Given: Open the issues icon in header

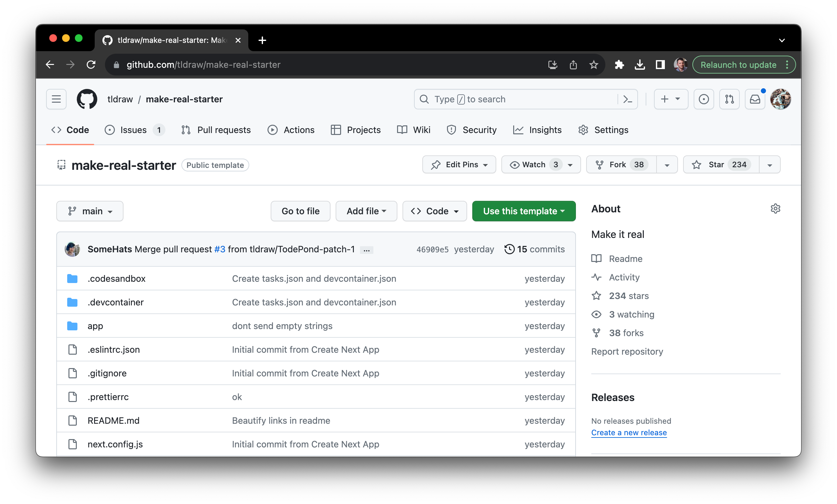Looking at the screenshot, I should point(704,99).
